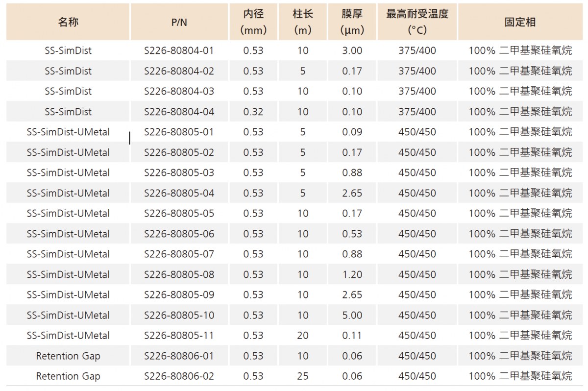This screenshot has width=588, height=391.
Task: Click the 0.32 inner diameter value
Action: click(253, 112)
